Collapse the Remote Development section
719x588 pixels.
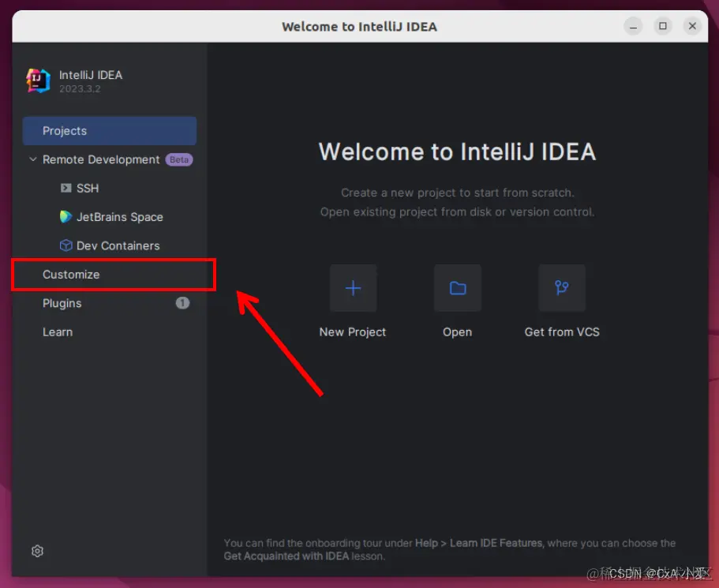33,159
